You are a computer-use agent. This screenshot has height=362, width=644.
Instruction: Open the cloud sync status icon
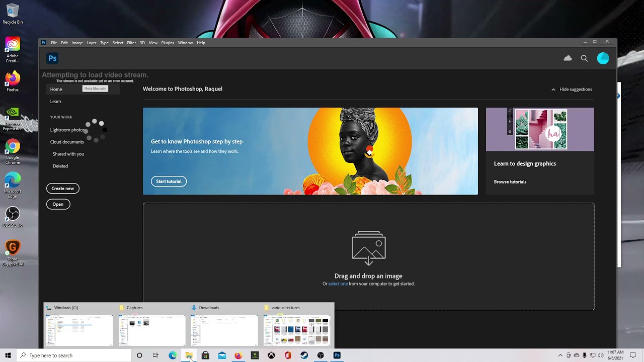(568, 58)
